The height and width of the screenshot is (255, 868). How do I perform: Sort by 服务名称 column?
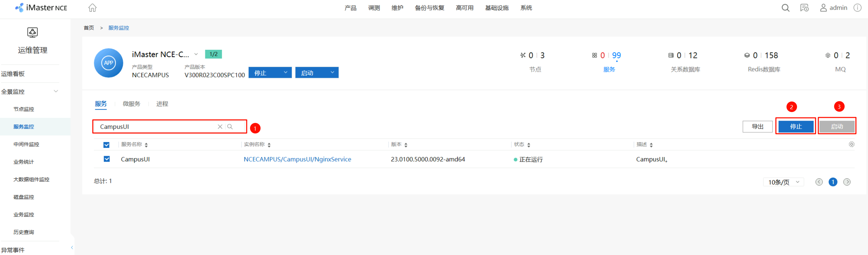coord(146,145)
